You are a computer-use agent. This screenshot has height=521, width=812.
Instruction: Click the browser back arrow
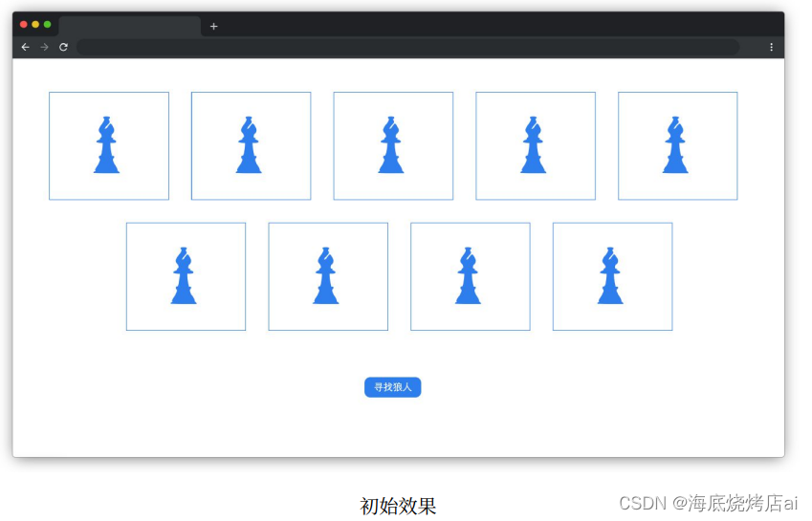pyautogui.click(x=26, y=47)
